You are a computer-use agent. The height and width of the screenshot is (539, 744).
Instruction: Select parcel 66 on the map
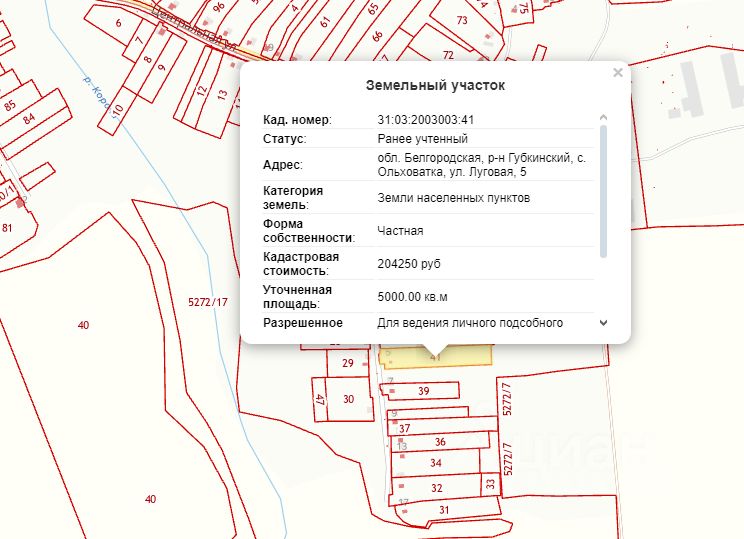pos(378,36)
